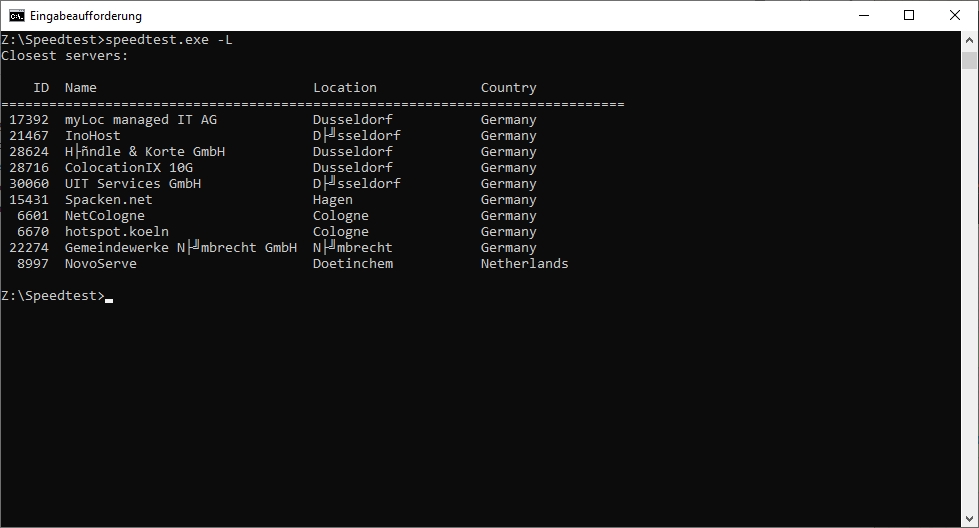Click the Eingabeaufforderung window title text
Screen dimensions: 979x528
pos(86,16)
